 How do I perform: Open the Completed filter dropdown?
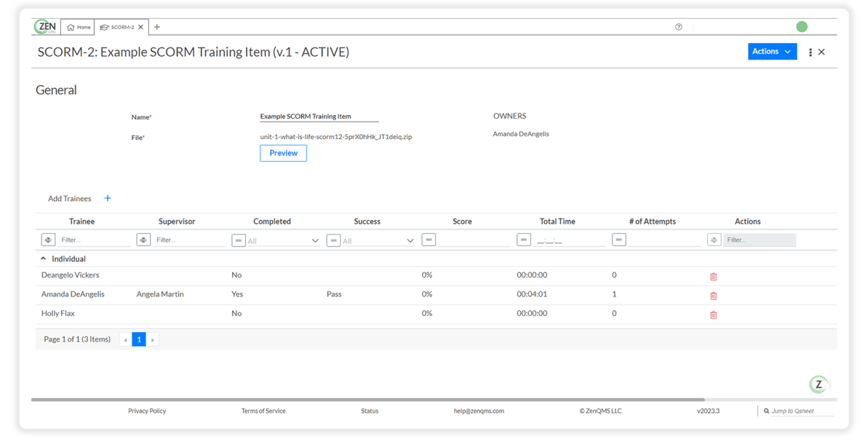pyautogui.click(x=315, y=240)
